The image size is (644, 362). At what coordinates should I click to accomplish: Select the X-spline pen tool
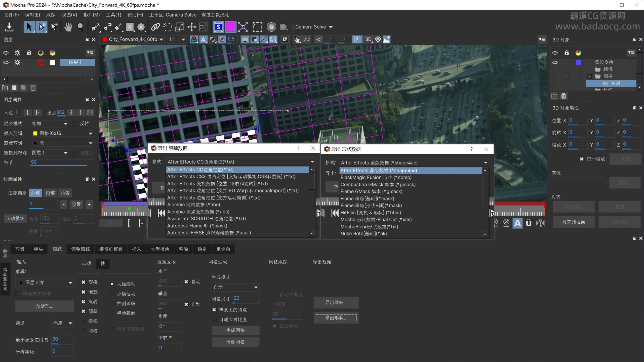tap(95, 27)
